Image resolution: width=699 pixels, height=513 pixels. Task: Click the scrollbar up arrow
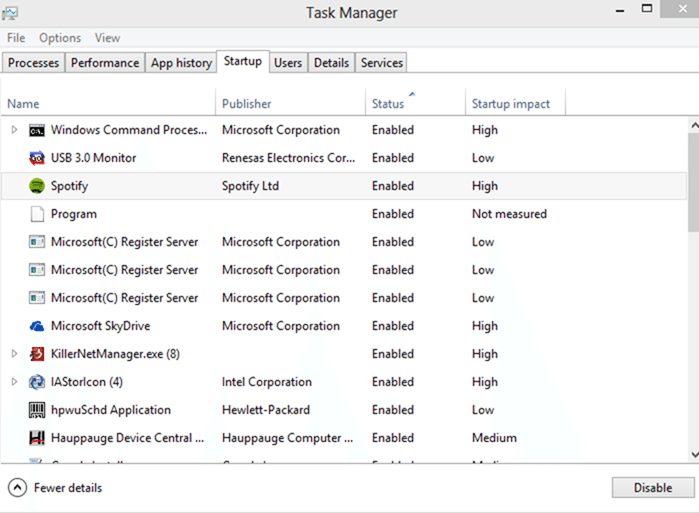pos(694,126)
